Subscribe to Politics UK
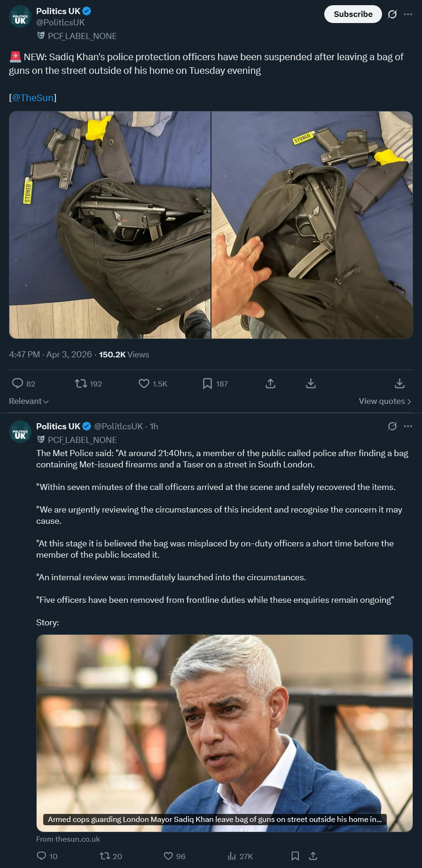The height and width of the screenshot is (868, 422). pos(353,14)
